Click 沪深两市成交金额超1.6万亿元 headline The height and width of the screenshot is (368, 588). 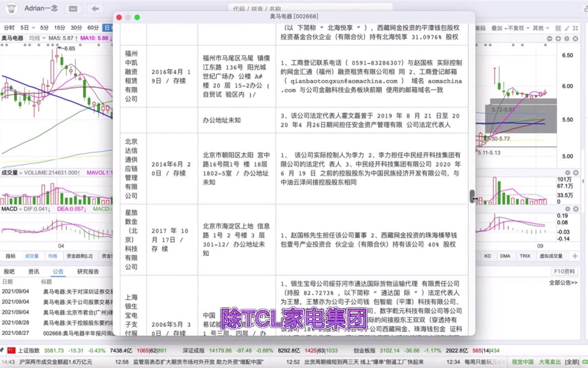tap(55, 362)
